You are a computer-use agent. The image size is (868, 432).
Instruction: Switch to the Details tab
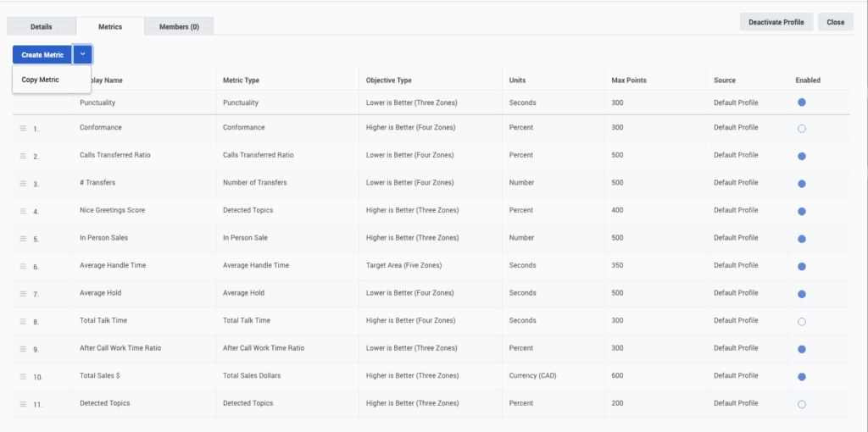coord(41,27)
